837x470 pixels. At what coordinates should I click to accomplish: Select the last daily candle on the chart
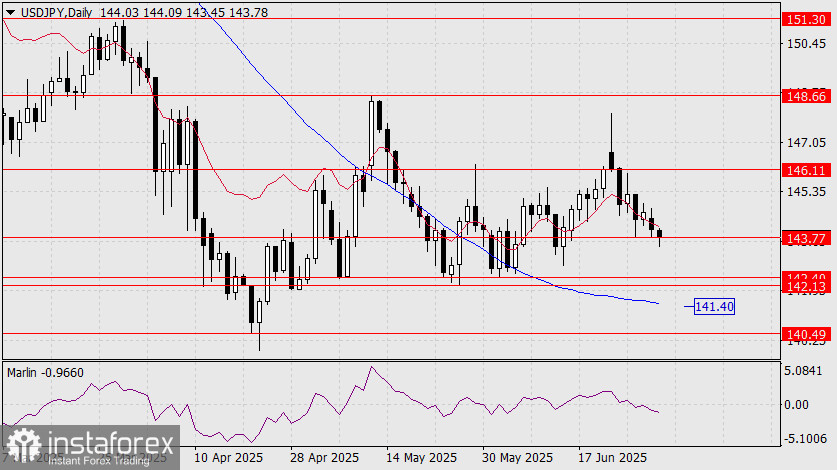[660, 237]
